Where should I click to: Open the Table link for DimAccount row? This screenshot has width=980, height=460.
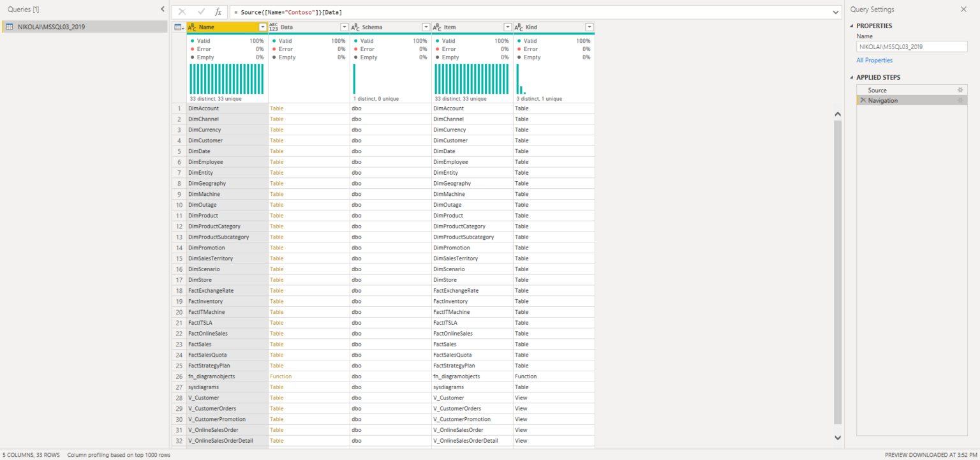(276, 108)
